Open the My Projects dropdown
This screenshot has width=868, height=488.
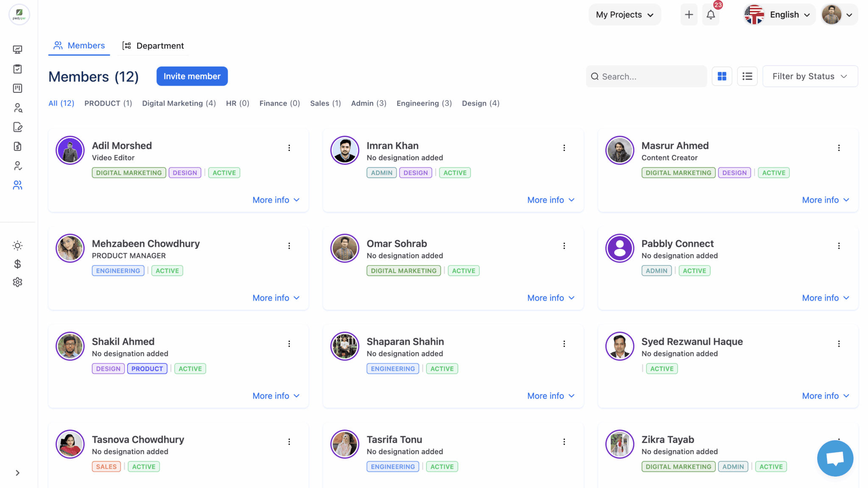(624, 14)
